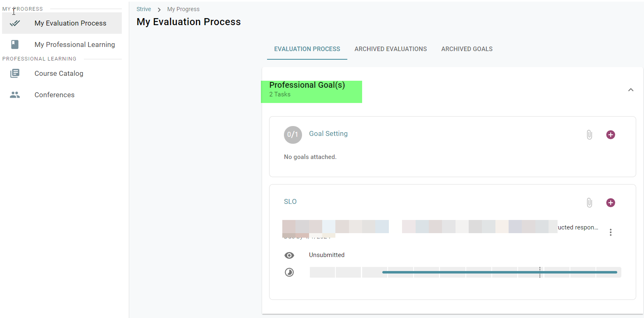644x318 pixels.
Task: Click the plus icon in SLO card
Action: point(611,203)
